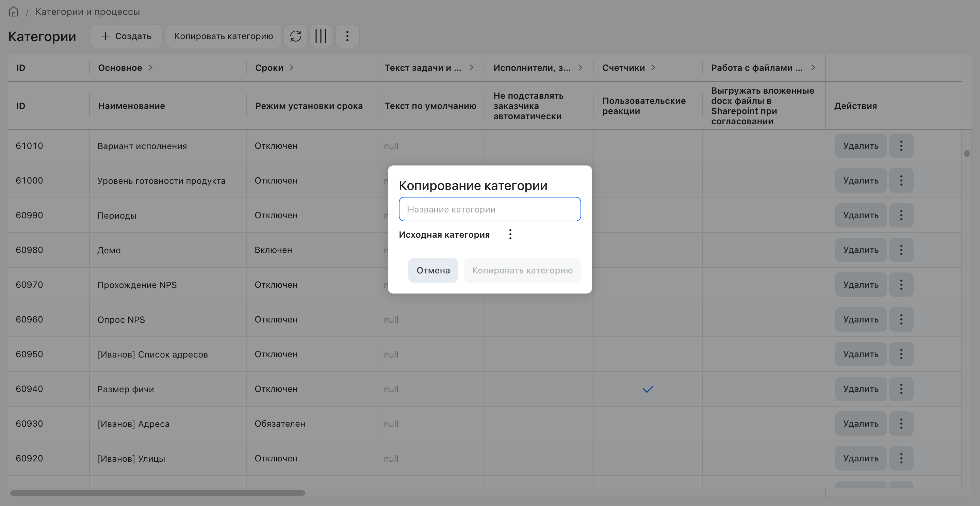Screen dimensions: 980x506
Task: Open row actions menu for Размер фичи
Action: click(901, 389)
